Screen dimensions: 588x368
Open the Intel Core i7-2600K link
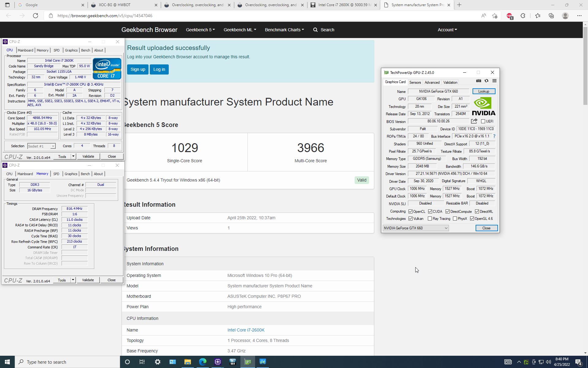coord(246,330)
